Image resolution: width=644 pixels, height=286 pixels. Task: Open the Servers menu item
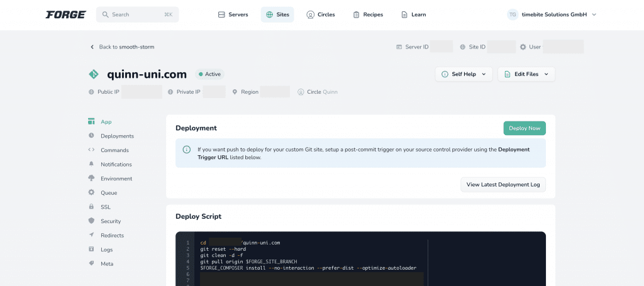(x=233, y=14)
